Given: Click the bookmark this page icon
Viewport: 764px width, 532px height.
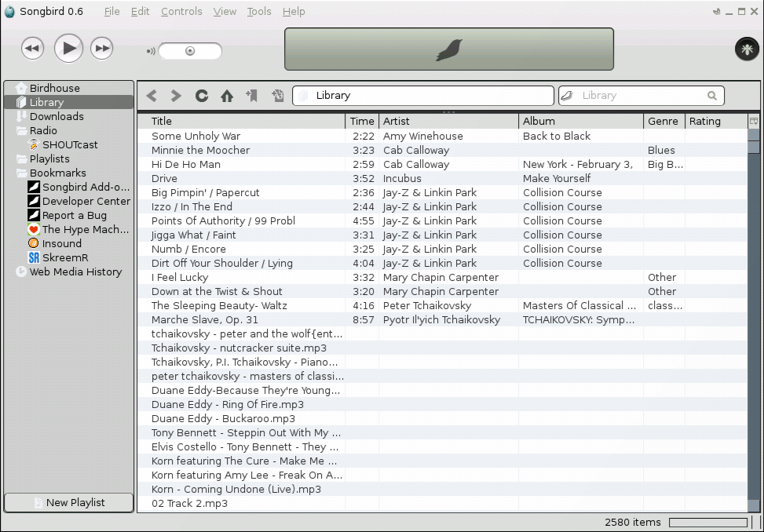Looking at the screenshot, I should pyautogui.click(x=252, y=96).
